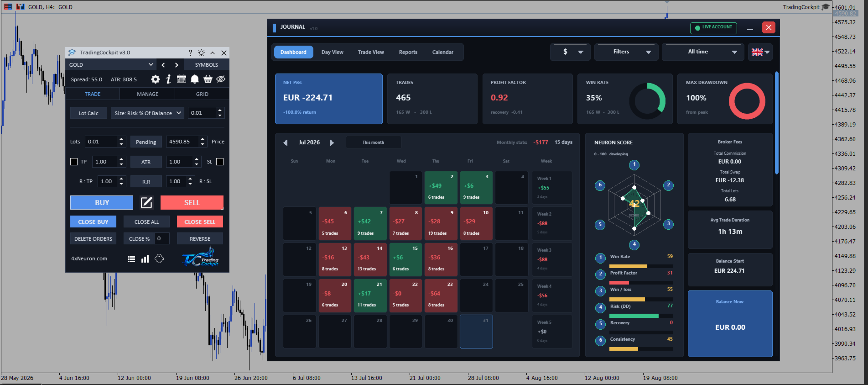Click the SELL button

(x=192, y=203)
